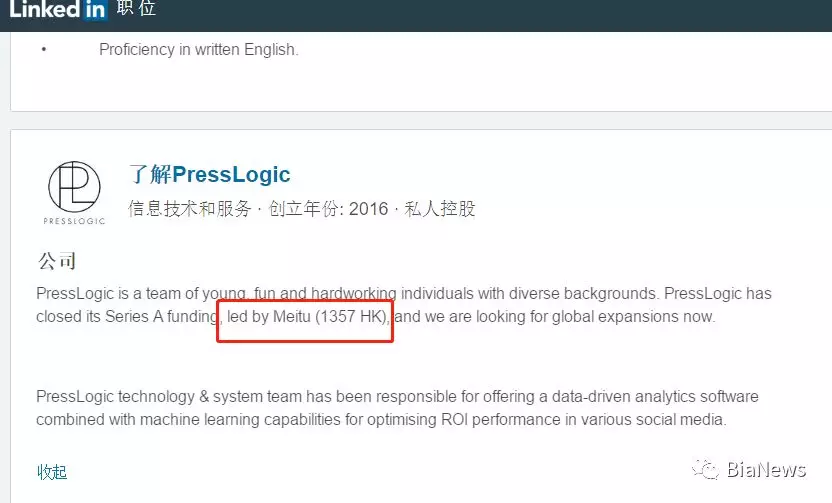The height and width of the screenshot is (503, 832).
Task: Click the PressLogic company logo
Action: coord(74,193)
